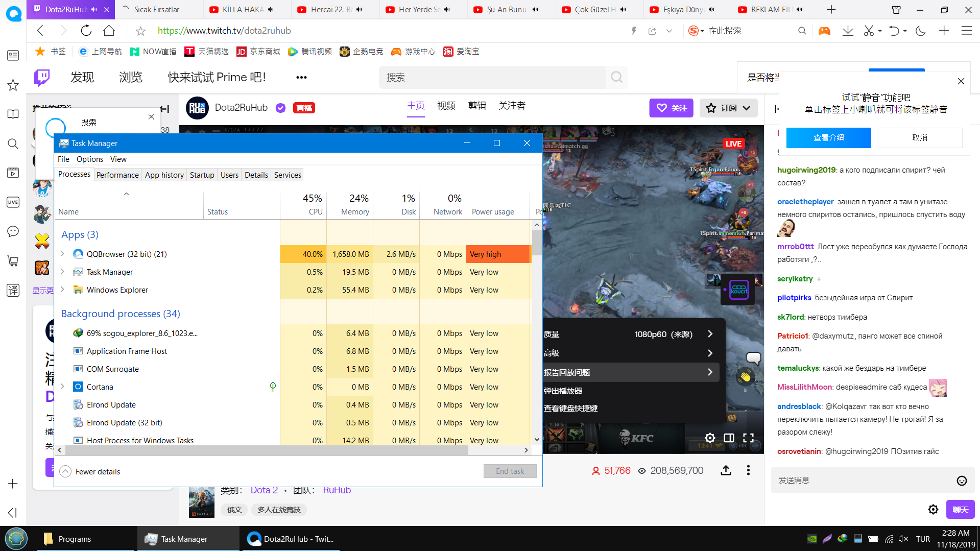Go to the browser home page icon
The height and width of the screenshot is (551, 980).
109,31
